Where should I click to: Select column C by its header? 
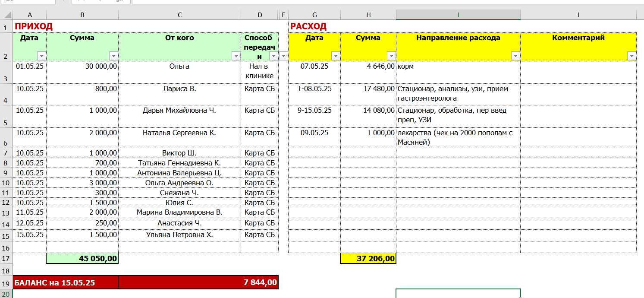pyautogui.click(x=179, y=15)
